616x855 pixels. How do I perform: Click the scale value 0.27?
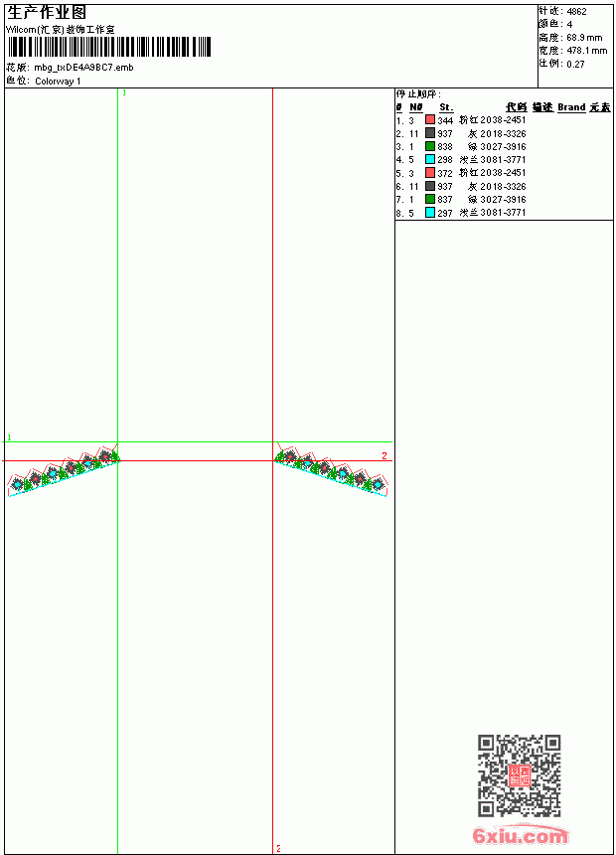575,64
